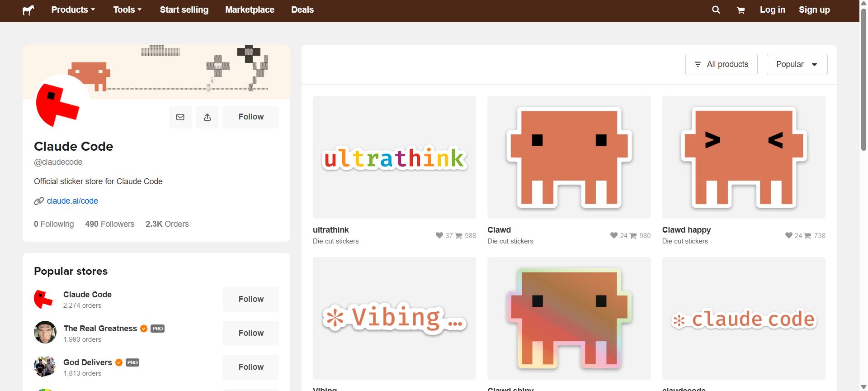Screen dimensions: 868x391
Task: Click the envelope message icon button
Action: 180,117
